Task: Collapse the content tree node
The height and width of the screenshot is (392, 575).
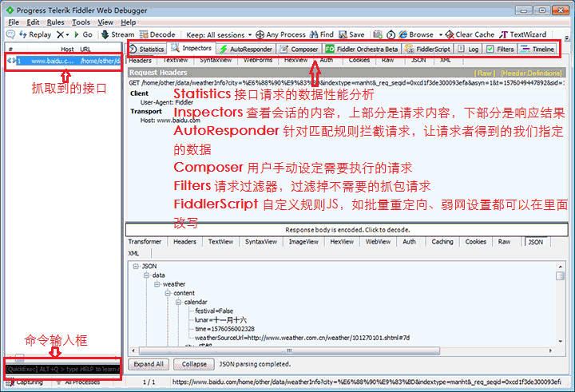Action: pyautogui.click(x=168, y=293)
